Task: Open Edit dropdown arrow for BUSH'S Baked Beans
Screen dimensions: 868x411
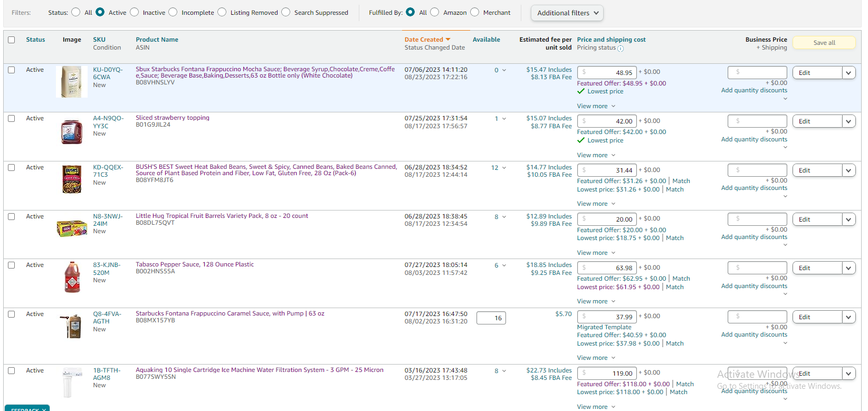Action: (848, 170)
